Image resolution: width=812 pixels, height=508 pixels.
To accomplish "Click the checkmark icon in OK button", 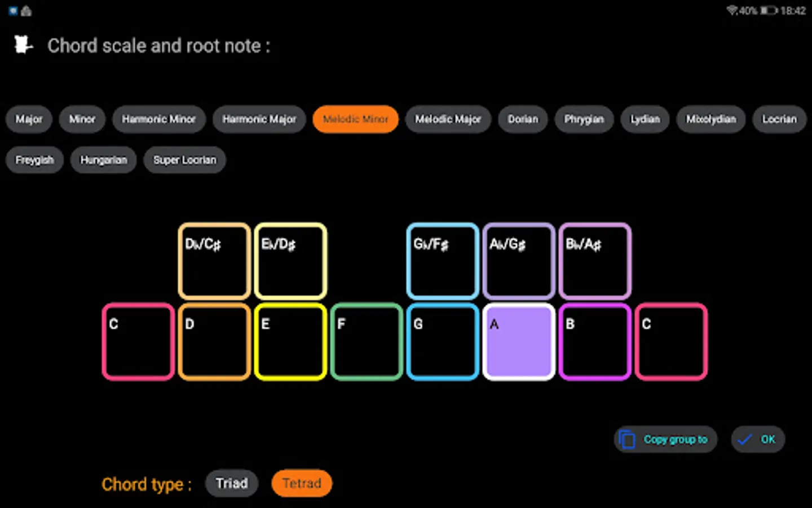I will [745, 439].
